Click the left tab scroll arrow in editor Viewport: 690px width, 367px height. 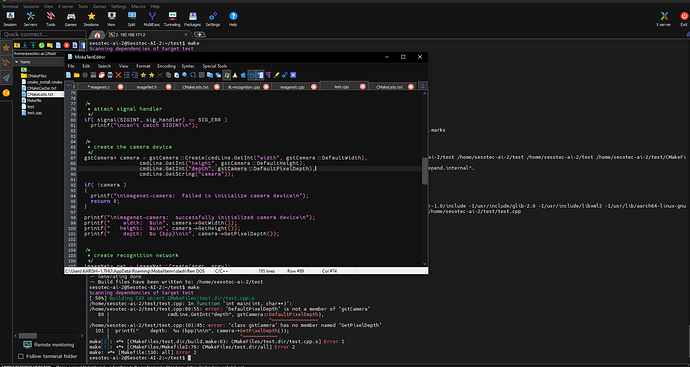pyautogui.click(x=69, y=85)
